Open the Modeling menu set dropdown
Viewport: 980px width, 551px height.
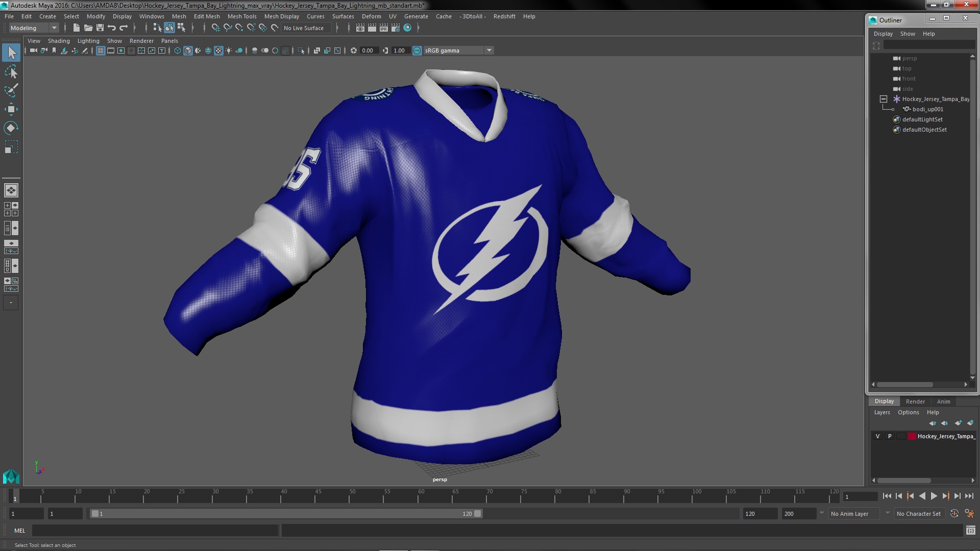[x=34, y=28]
